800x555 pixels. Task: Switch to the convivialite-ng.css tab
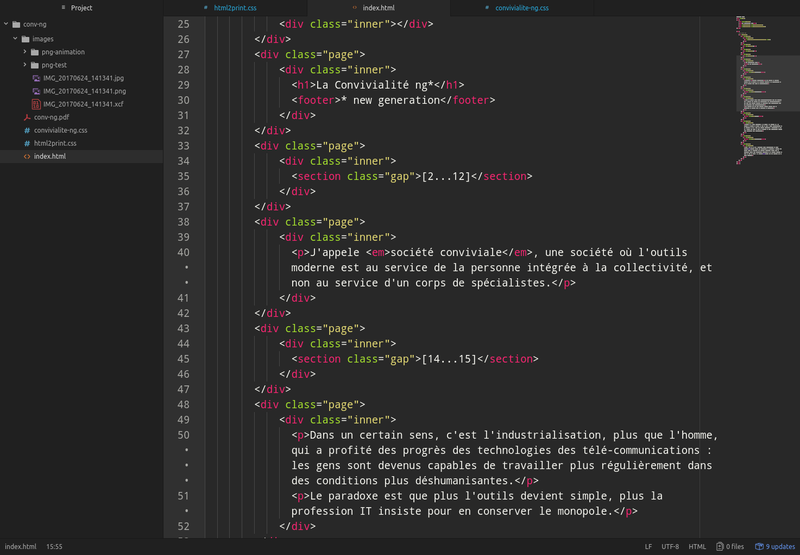point(522,8)
